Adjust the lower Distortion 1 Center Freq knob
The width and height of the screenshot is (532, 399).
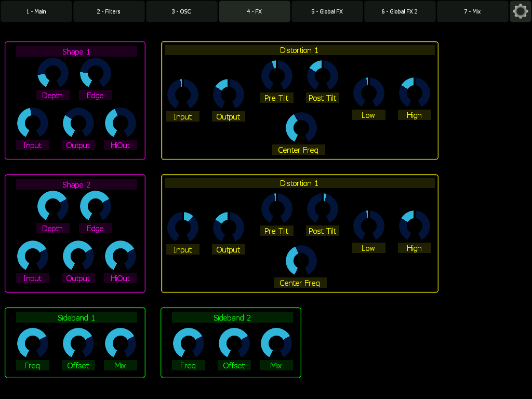click(x=301, y=261)
